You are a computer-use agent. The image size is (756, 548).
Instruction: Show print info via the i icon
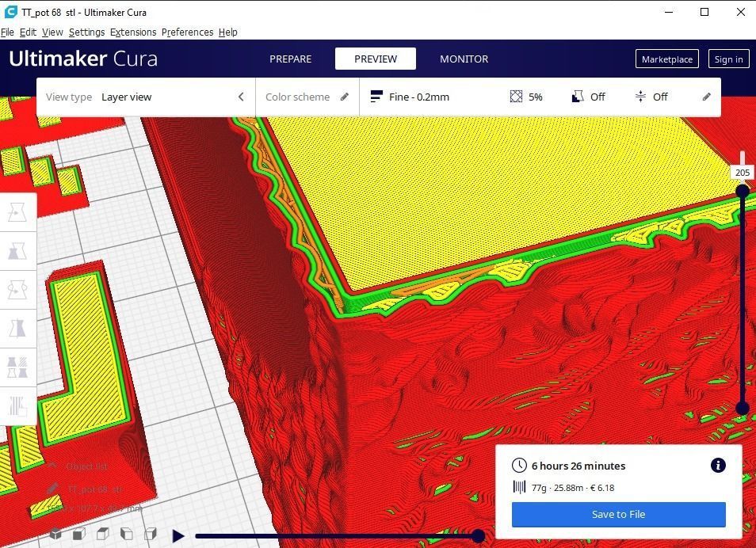tap(718, 465)
